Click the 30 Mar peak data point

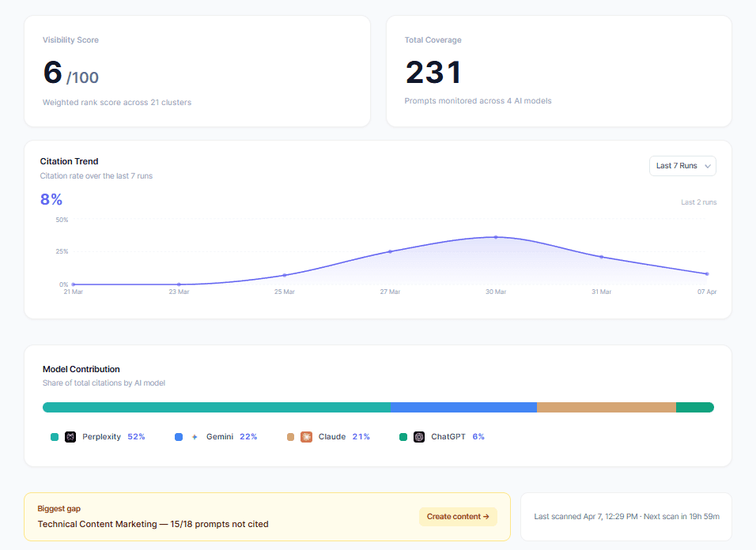coord(496,237)
